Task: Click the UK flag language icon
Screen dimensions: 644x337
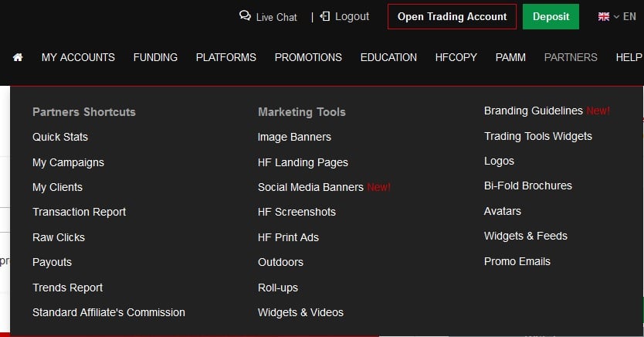Action: [604, 17]
